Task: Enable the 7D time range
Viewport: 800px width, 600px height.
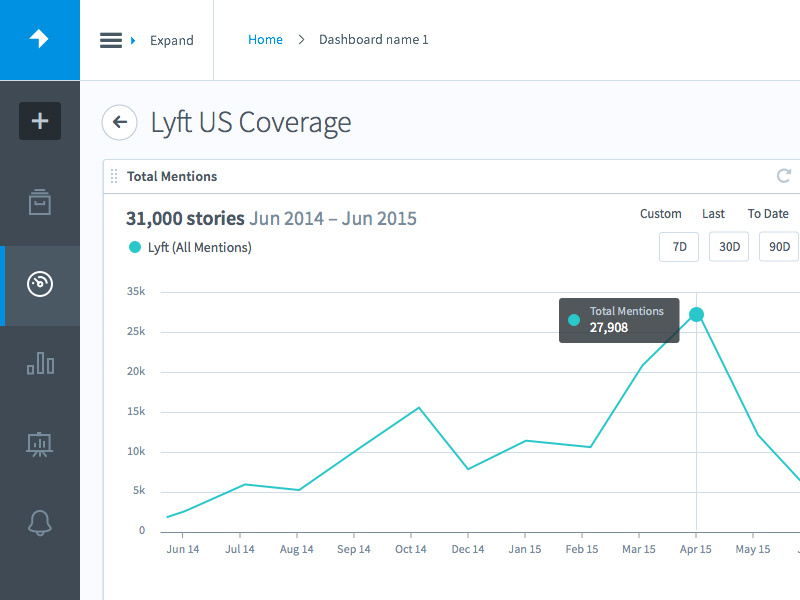Action: click(678, 246)
